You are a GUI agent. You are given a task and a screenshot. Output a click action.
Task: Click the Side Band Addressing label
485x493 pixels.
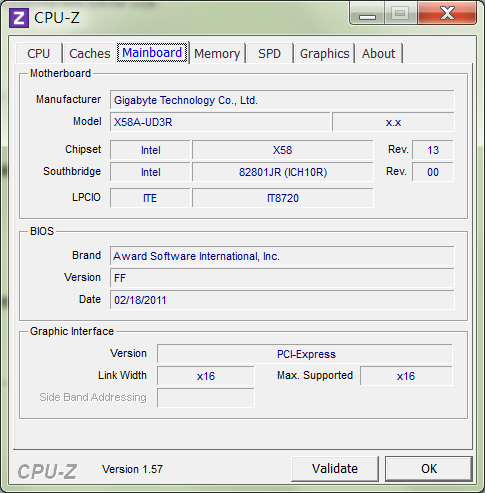click(x=93, y=397)
